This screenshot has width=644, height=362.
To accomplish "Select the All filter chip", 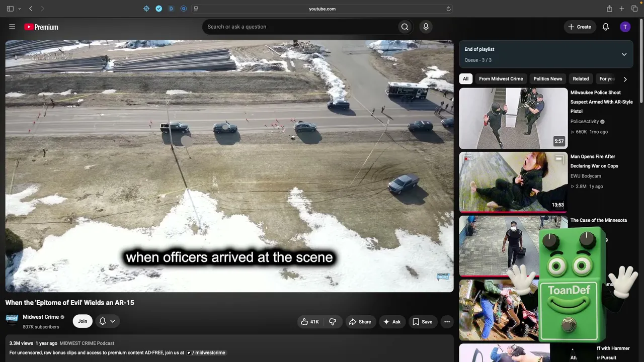I will click(466, 79).
